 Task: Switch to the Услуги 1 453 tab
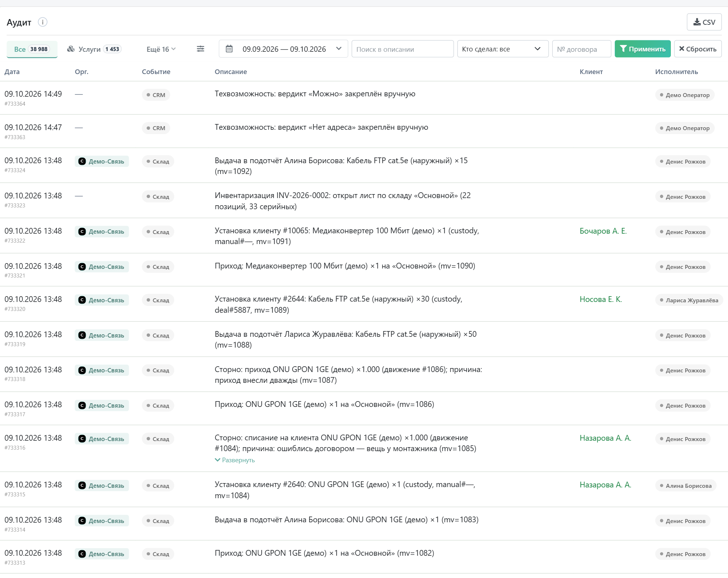tap(94, 49)
